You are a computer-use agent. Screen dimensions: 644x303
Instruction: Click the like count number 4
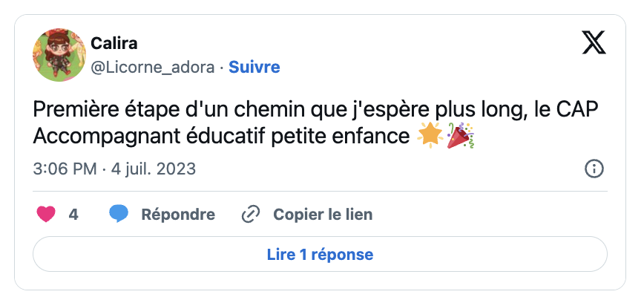click(x=73, y=215)
